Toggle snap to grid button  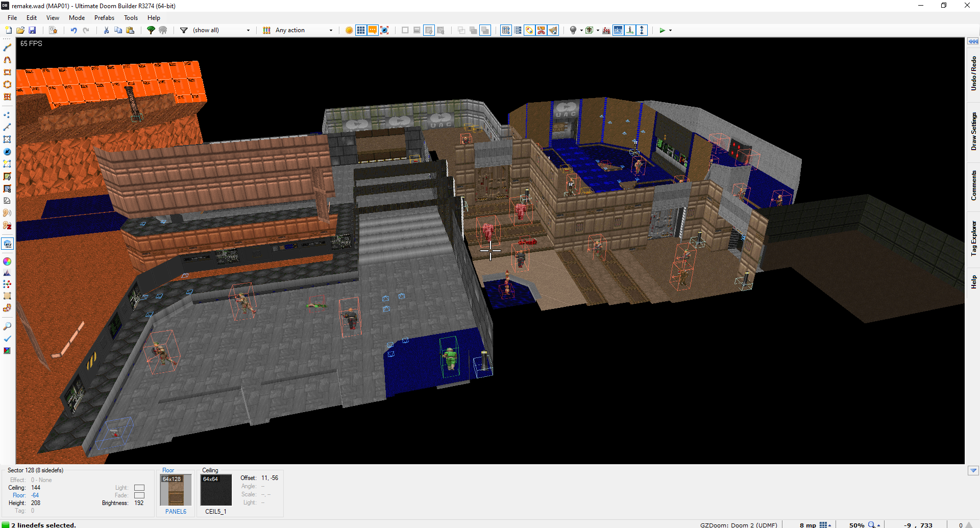506,30
